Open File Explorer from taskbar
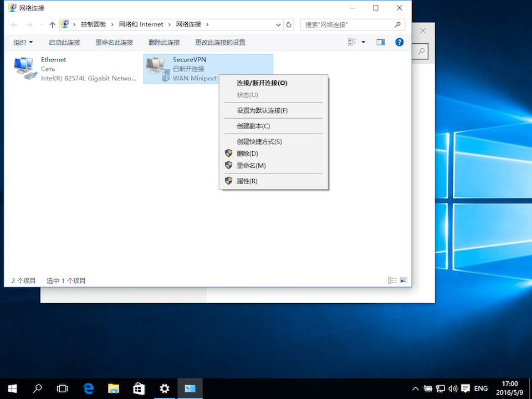 pyautogui.click(x=114, y=388)
